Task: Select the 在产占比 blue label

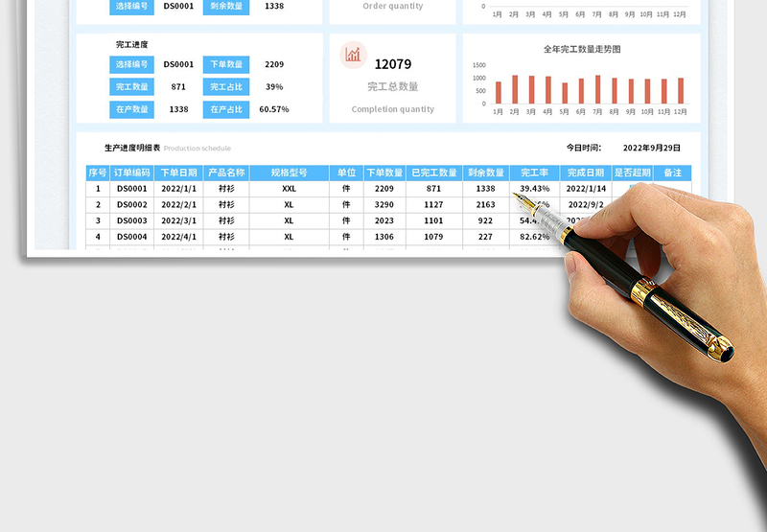Action: (x=226, y=109)
